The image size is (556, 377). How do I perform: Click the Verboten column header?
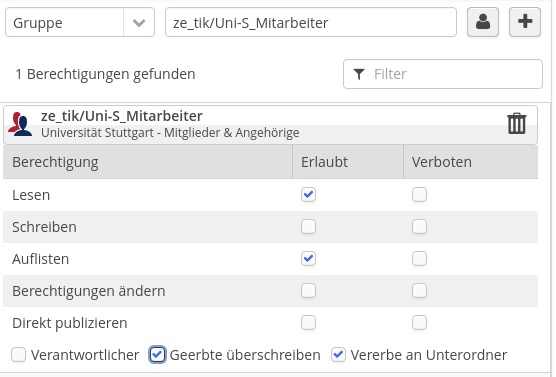(x=471, y=162)
